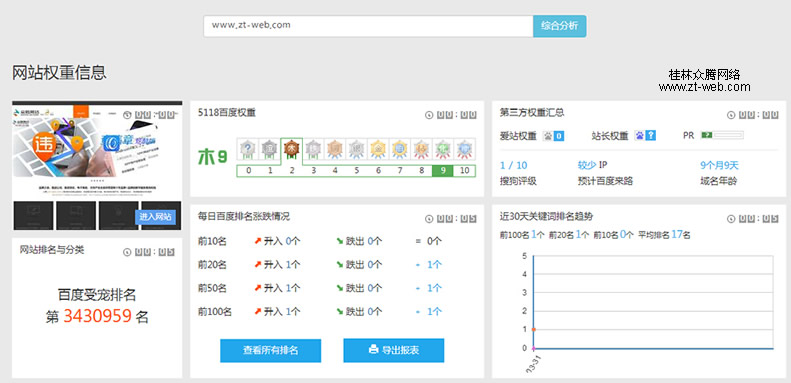Click the 百度受宠排名 heading
Screen dimensions: 791x383
97,295
